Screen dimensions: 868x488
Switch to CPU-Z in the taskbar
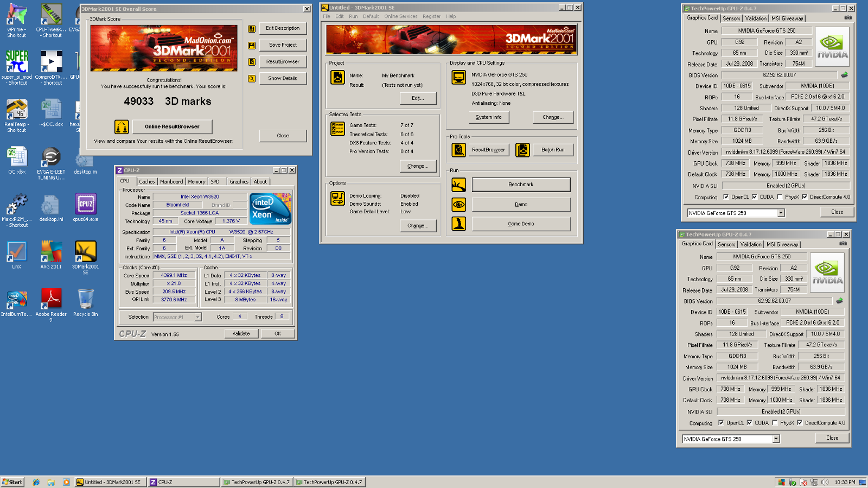pyautogui.click(x=184, y=482)
